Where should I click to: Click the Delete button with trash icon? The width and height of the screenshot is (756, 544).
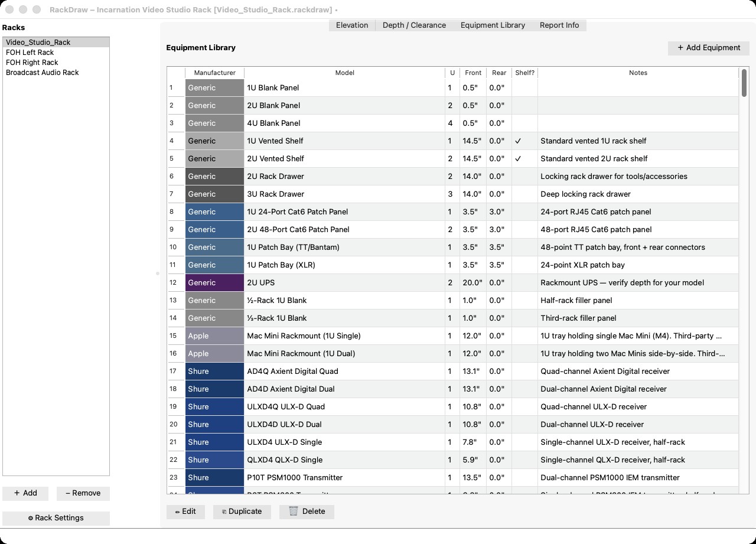pos(307,512)
